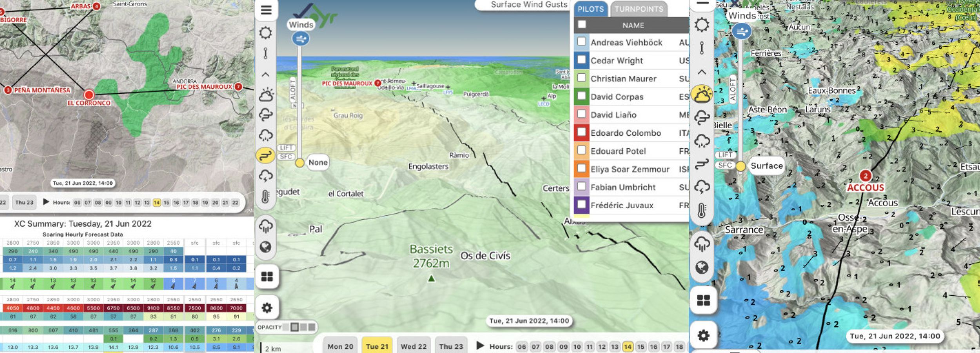Viewport: 980px width, 353px height.
Task: Select the Wed 22 day button
Action: 414,346
